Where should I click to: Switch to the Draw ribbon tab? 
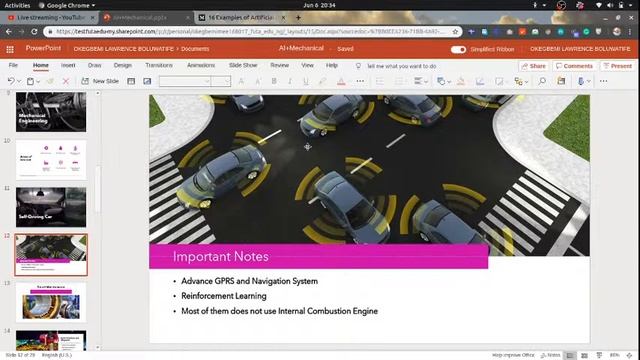(x=94, y=65)
